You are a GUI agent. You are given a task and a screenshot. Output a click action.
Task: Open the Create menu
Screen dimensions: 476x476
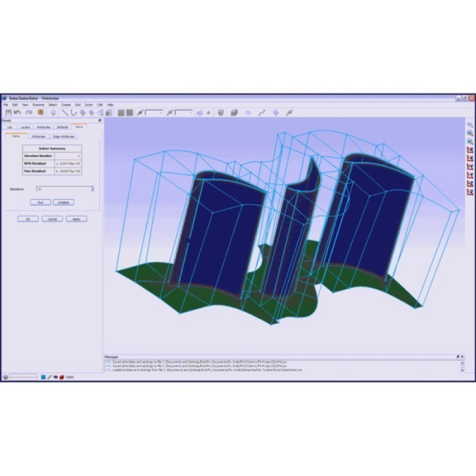(66, 105)
